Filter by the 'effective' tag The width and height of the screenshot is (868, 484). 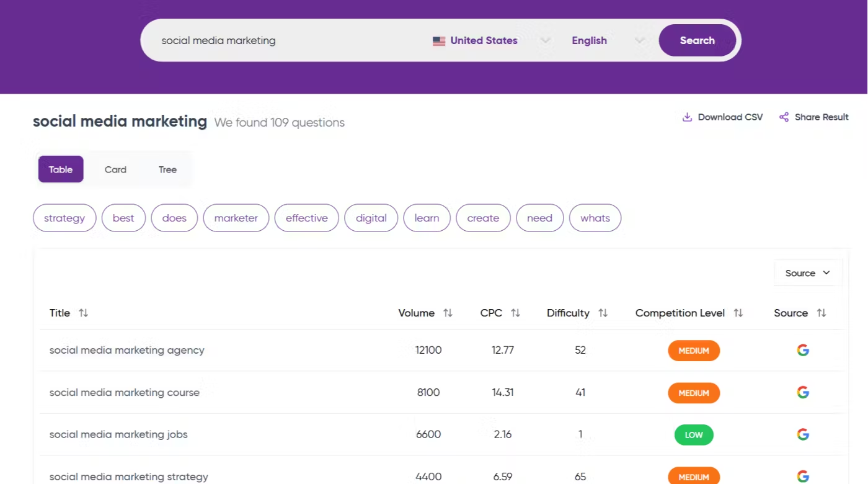[307, 218]
